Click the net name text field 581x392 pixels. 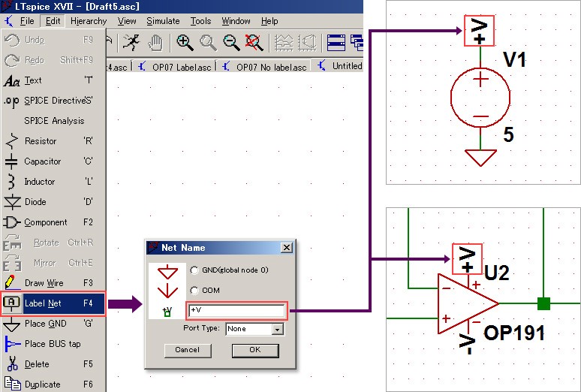click(235, 310)
